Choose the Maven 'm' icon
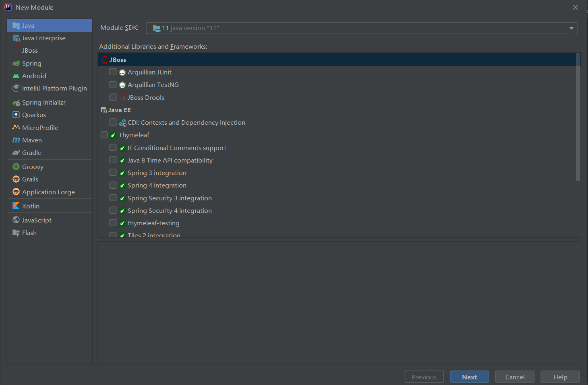 click(x=16, y=140)
